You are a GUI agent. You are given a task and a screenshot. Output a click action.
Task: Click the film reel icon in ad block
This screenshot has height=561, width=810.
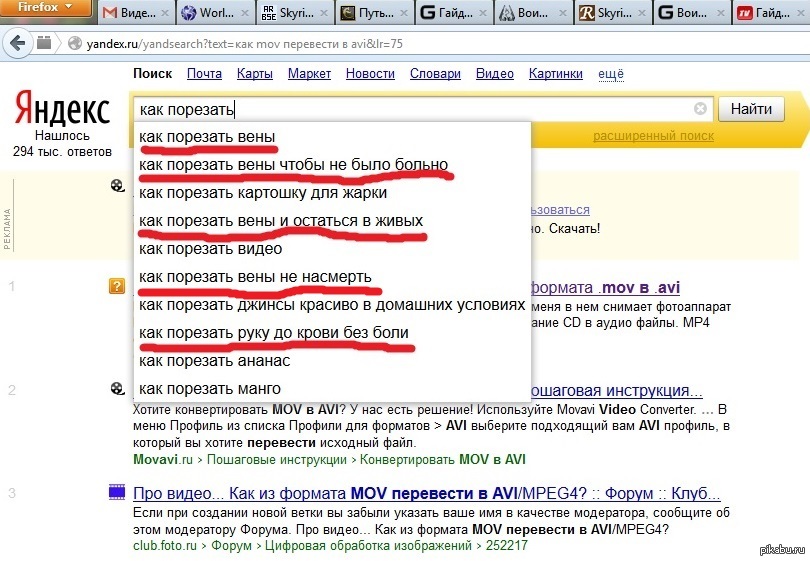[118, 185]
